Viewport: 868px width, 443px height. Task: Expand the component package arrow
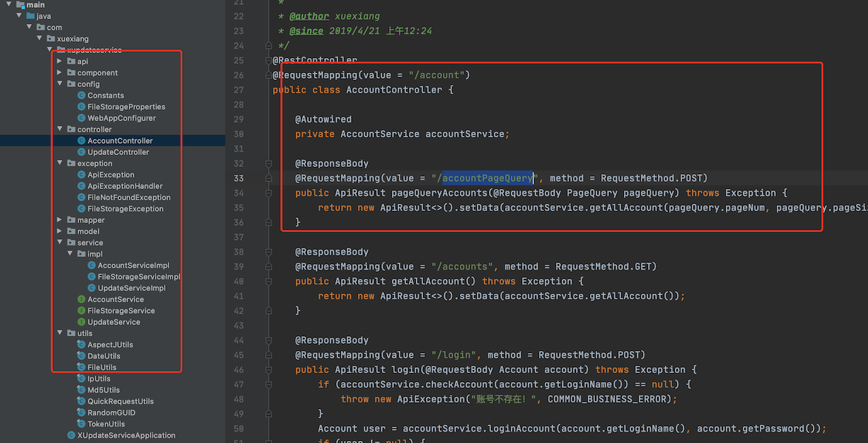pyautogui.click(x=60, y=73)
